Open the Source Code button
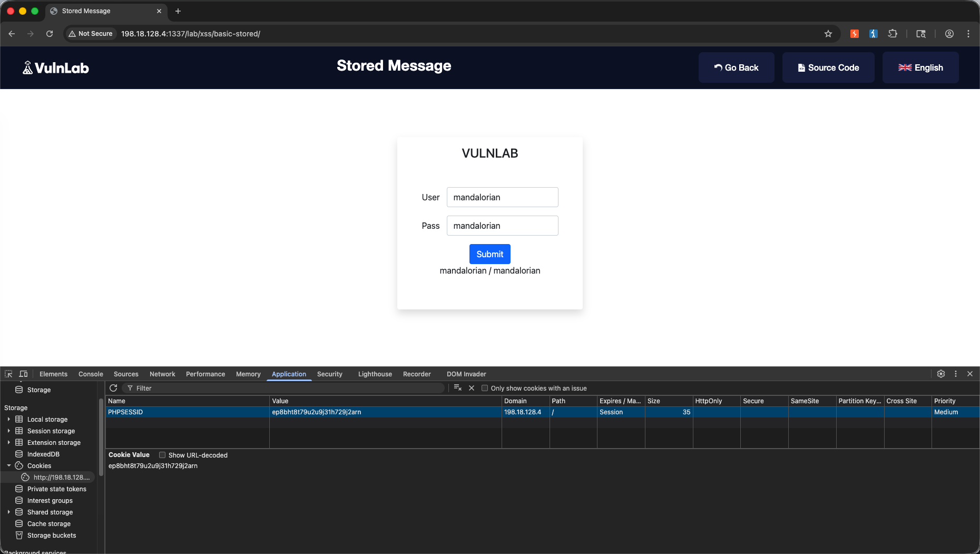The image size is (980, 554). coord(828,67)
